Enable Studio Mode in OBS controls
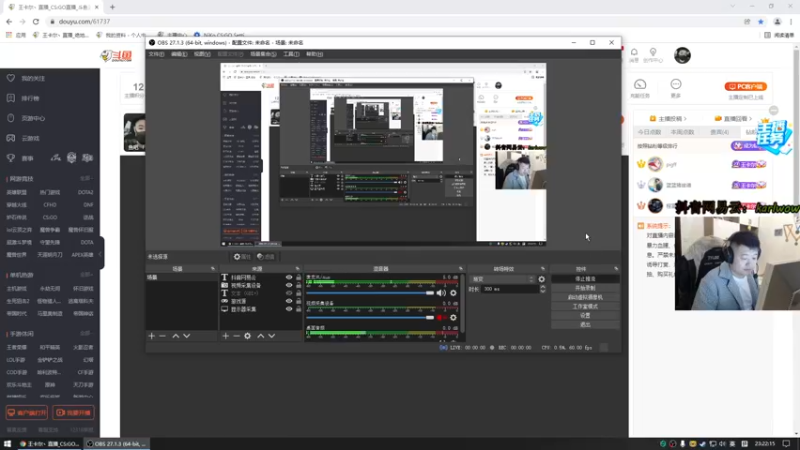800x450 pixels. [x=585, y=307]
